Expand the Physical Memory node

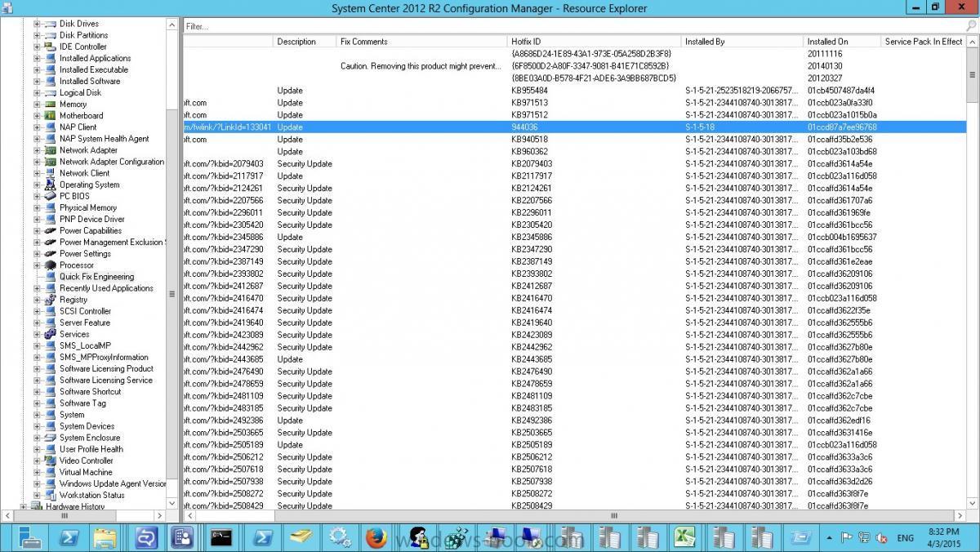coord(37,207)
